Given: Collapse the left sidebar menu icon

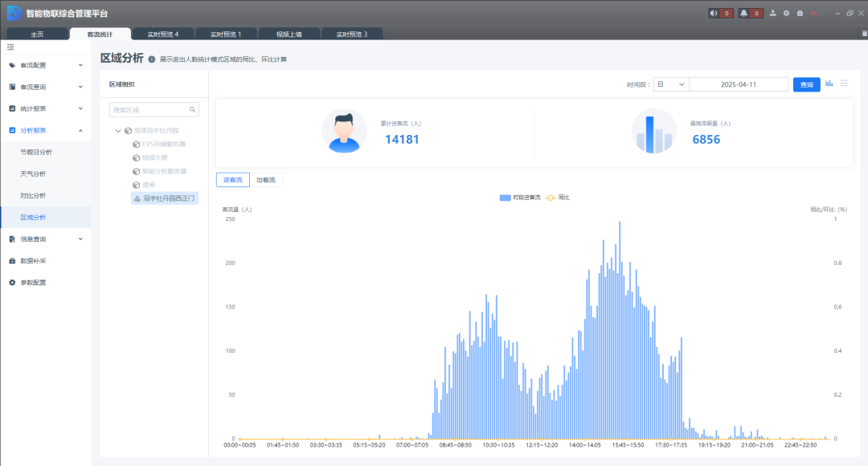Looking at the screenshot, I should coord(10,47).
